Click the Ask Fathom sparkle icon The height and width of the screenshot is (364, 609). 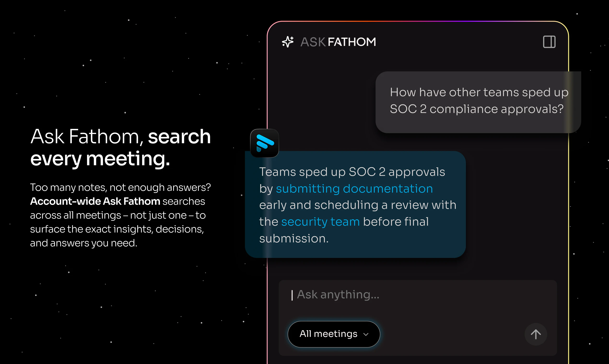(x=288, y=42)
